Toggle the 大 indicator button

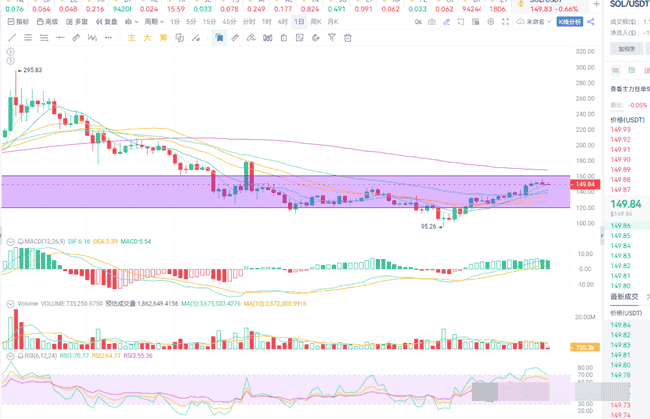click(x=147, y=38)
